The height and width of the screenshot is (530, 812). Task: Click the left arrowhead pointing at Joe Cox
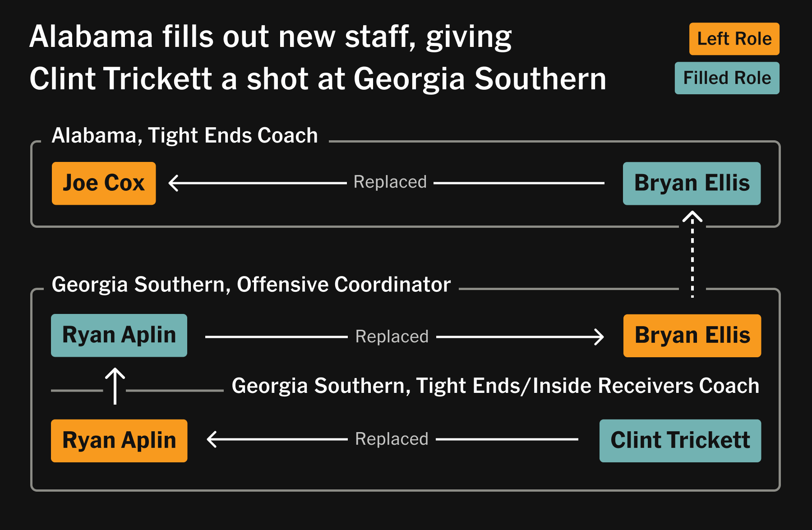tap(174, 183)
